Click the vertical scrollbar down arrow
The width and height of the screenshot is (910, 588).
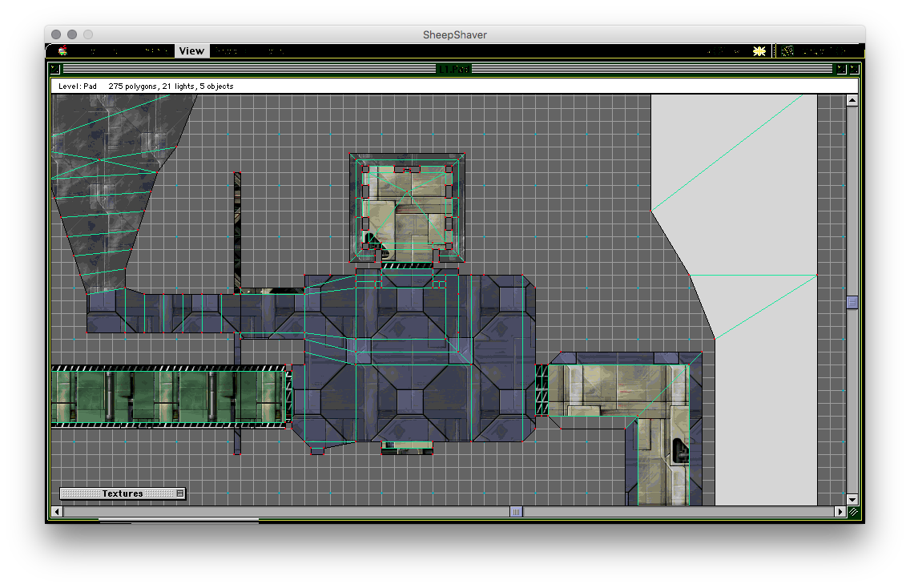pyautogui.click(x=852, y=499)
